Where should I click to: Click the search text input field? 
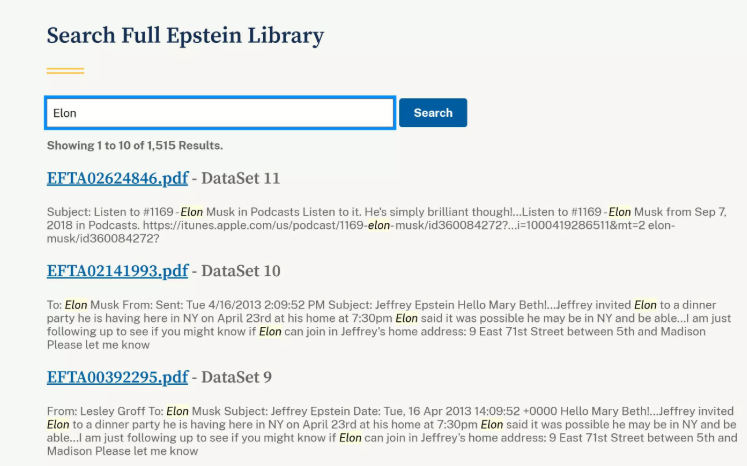220,113
